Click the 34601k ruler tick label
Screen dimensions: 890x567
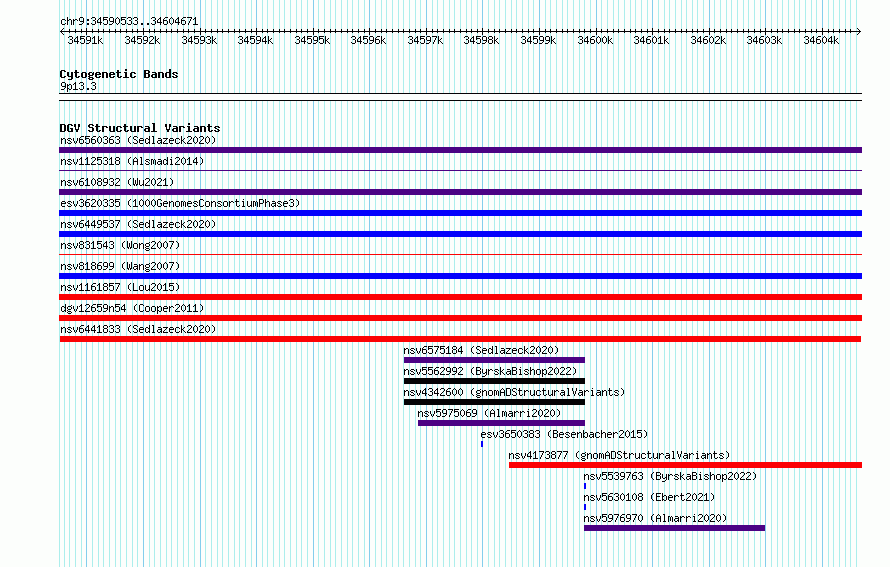coord(651,40)
